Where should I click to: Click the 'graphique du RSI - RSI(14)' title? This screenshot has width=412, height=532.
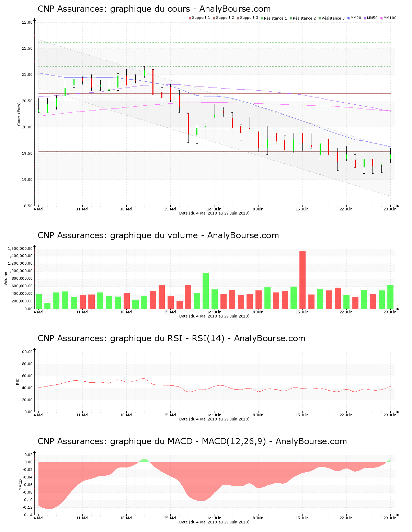click(x=171, y=338)
